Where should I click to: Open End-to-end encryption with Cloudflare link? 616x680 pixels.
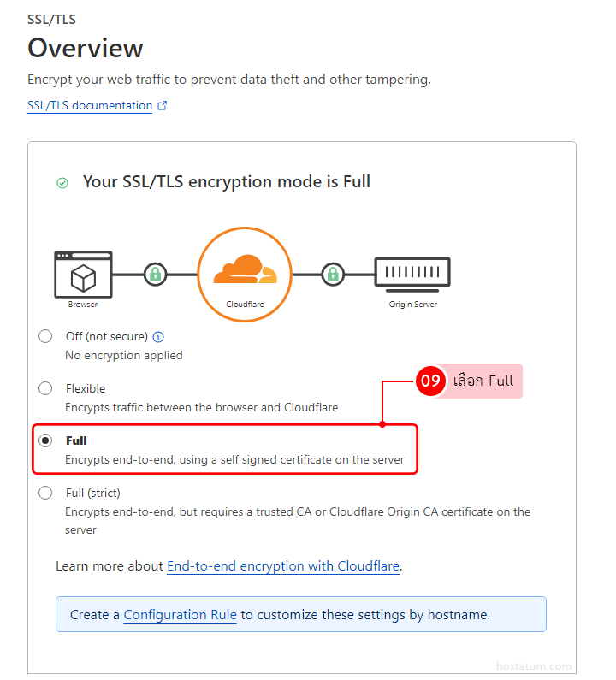click(x=283, y=566)
